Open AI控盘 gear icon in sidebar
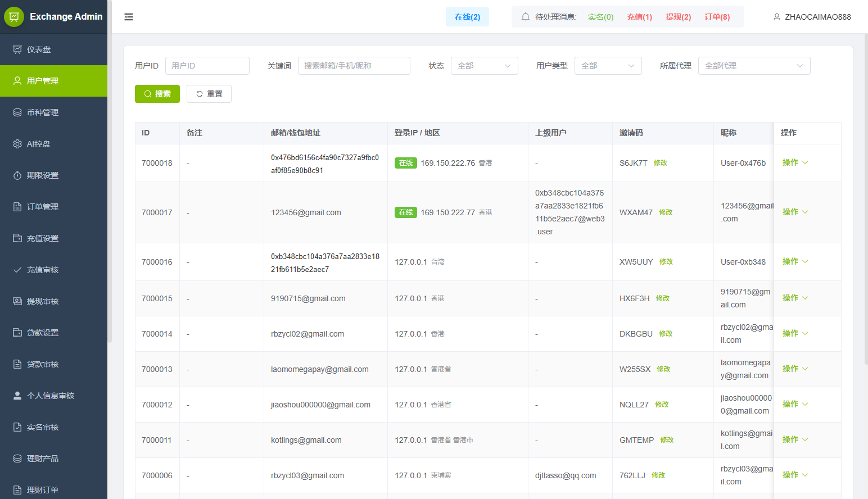Image resolution: width=868 pixels, height=499 pixels. tap(17, 144)
